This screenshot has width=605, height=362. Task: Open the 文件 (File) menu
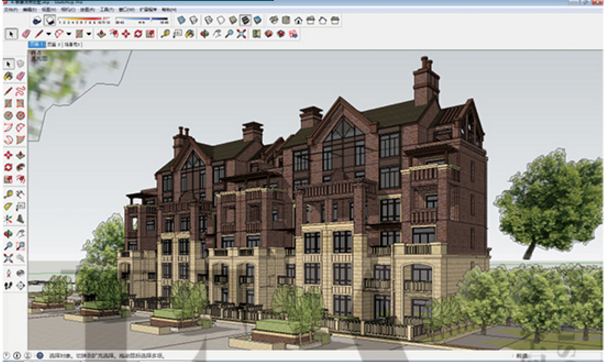pyautogui.click(x=10, y=10)
